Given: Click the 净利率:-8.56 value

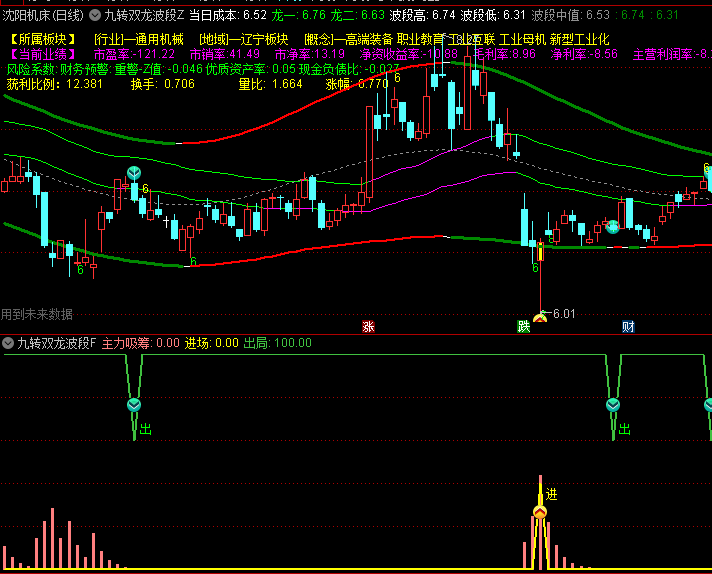Looking at the screenshot, I should (x=584, y=54).
